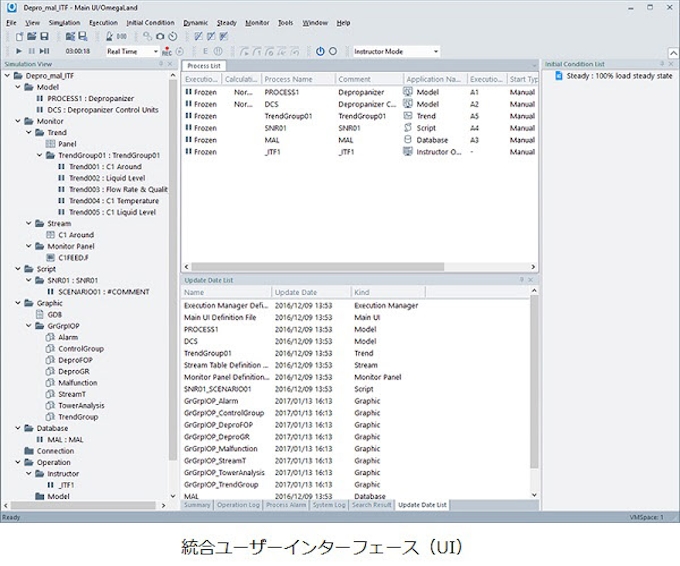
Task: Open the Real Time speed dropdown
Action: coord(154,51)
